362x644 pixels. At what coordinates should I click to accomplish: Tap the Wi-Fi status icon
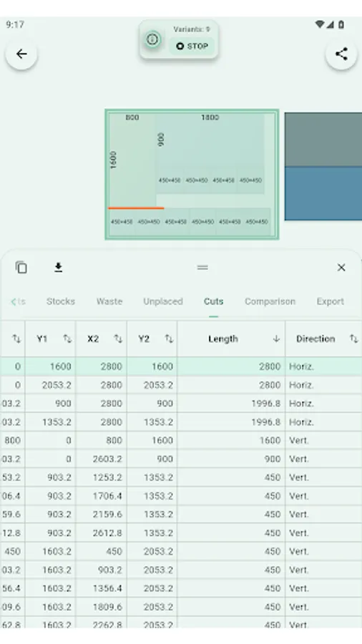[319, 24]
